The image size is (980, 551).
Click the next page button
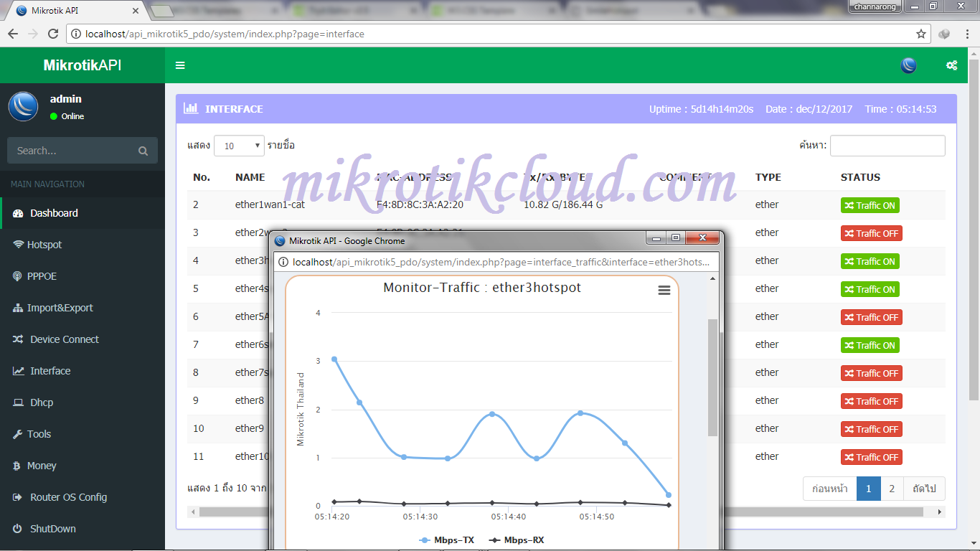(924, 489)
